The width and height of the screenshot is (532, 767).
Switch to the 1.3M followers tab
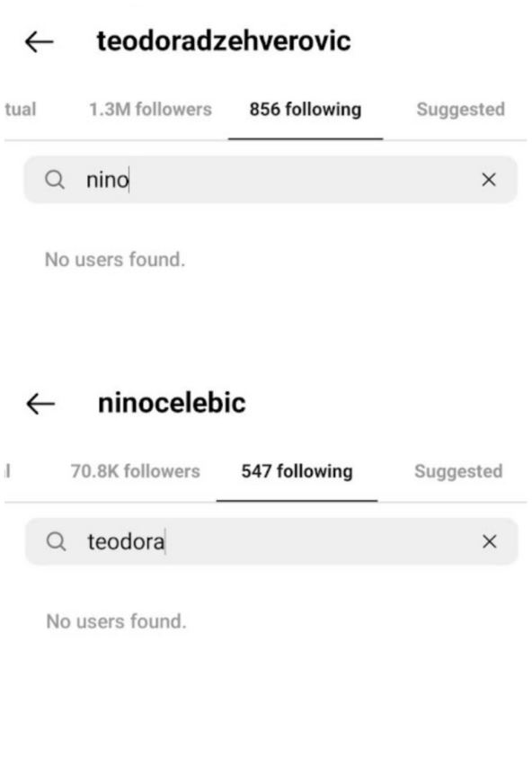(x=149, y=109)
